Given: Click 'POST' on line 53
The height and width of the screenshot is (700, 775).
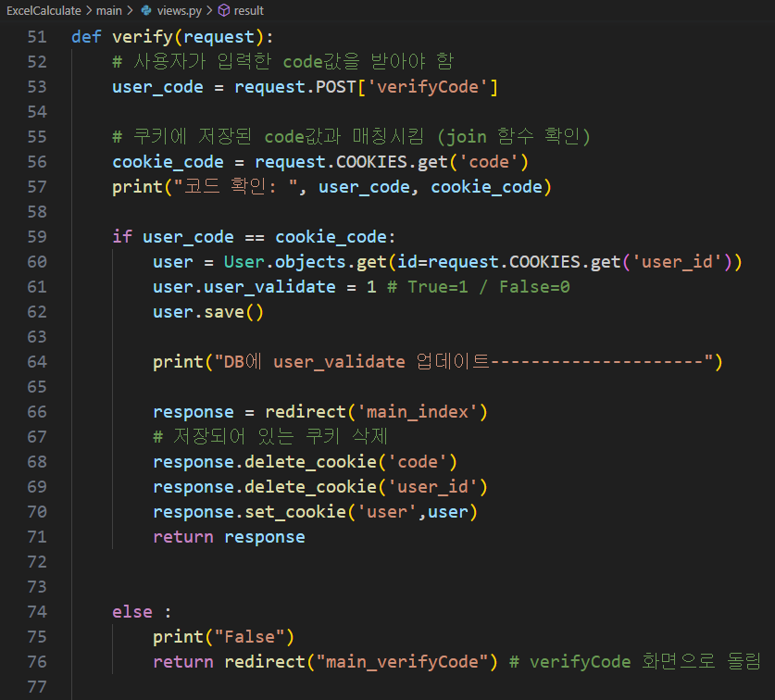Looking at the screenshot, I should point(336,87).
